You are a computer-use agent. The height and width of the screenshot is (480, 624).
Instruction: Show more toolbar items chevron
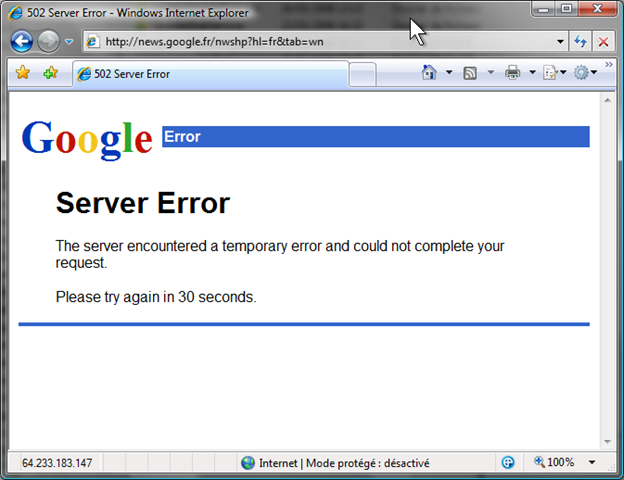click(x=609, y=64)
